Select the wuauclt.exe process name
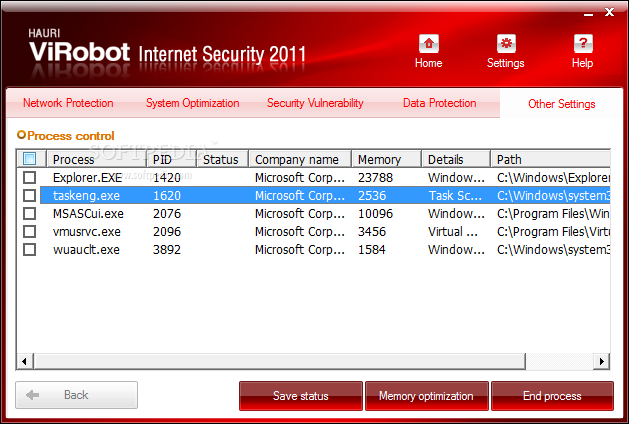This screenshot has height=424, width=629. 86,250
